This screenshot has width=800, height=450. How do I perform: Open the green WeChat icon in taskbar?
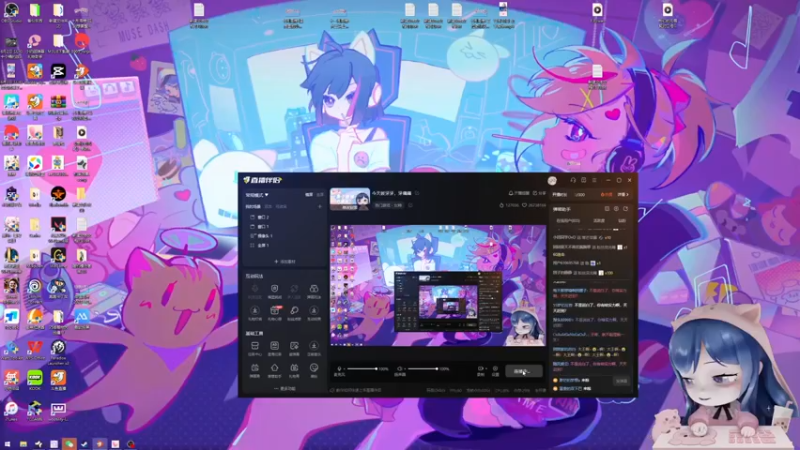tap(69, 444)
